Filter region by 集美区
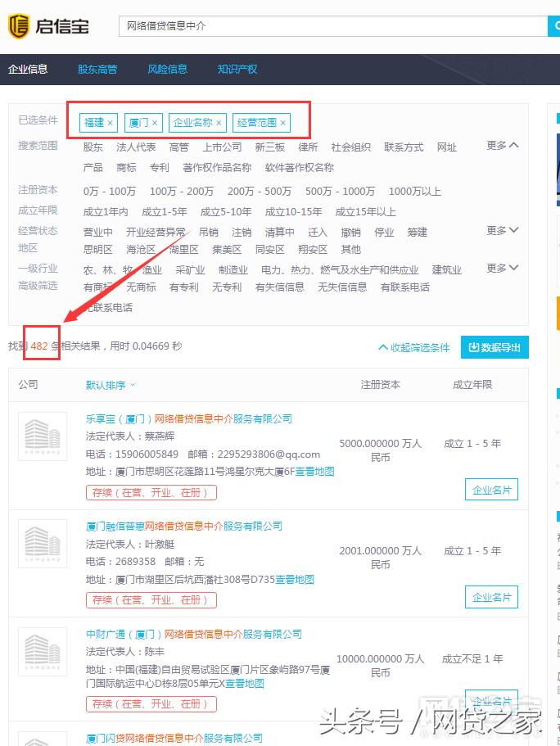The height and width of the screenshot is (746, 560). click(227, 249)
